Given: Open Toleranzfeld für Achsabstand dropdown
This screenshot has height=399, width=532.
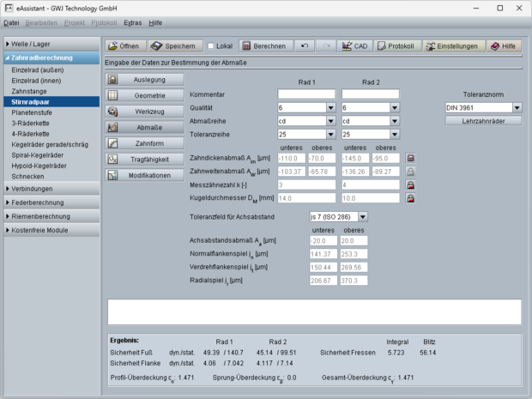Looking at the screenshot, I should coord(363,217).
